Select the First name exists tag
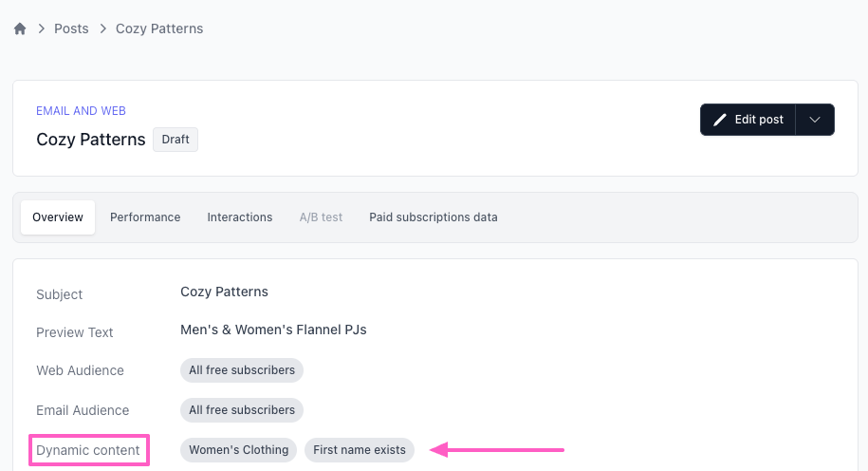Image resolution: width=868 pixels, height=471 pixels. (360, 450)
